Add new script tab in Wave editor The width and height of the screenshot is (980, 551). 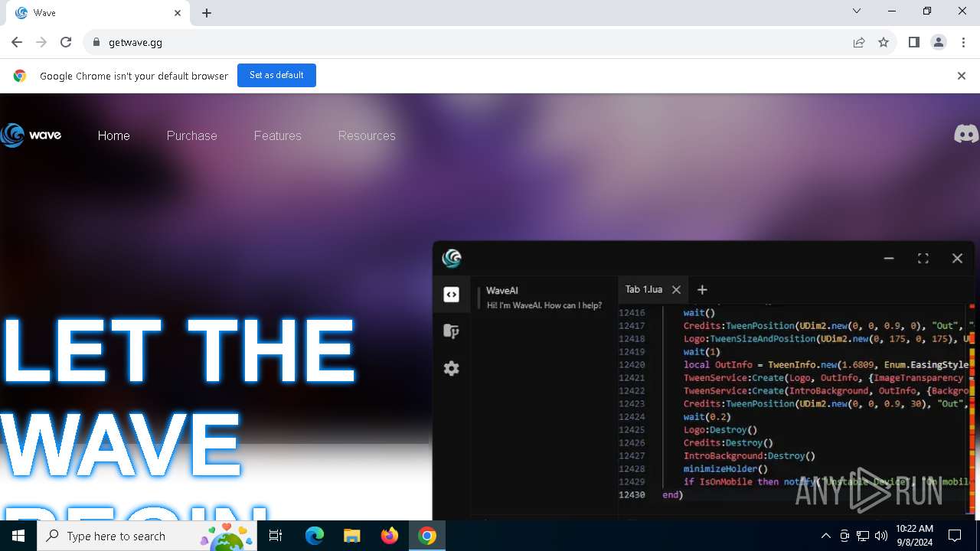point(702,289)
